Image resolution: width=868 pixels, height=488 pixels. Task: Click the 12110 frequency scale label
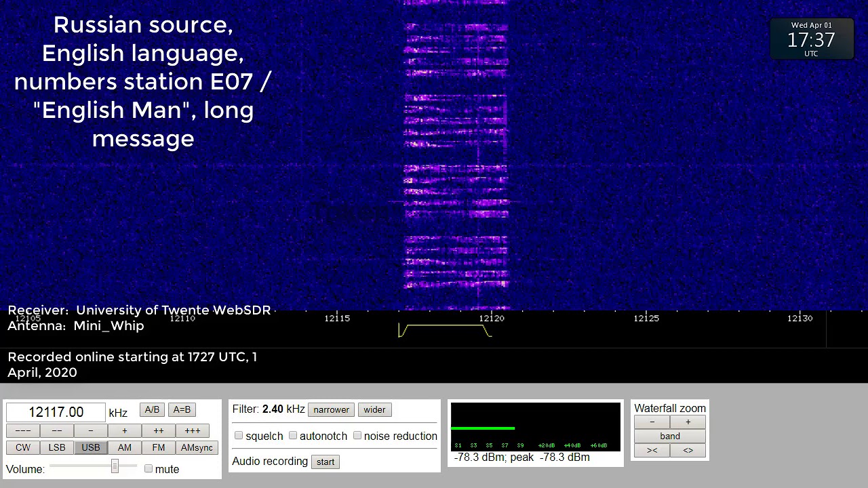tap(182, 319)
